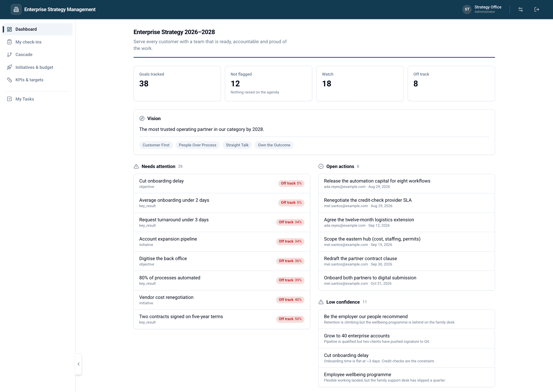Open the Not flagged 12 card
Screen dimensions: 553x392
coord(269,83)
